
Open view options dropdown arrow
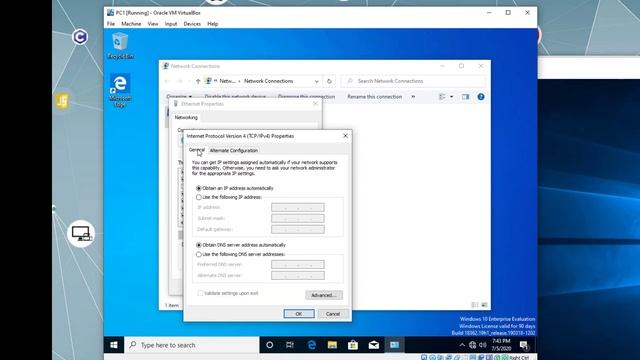[x=451, y=97]
